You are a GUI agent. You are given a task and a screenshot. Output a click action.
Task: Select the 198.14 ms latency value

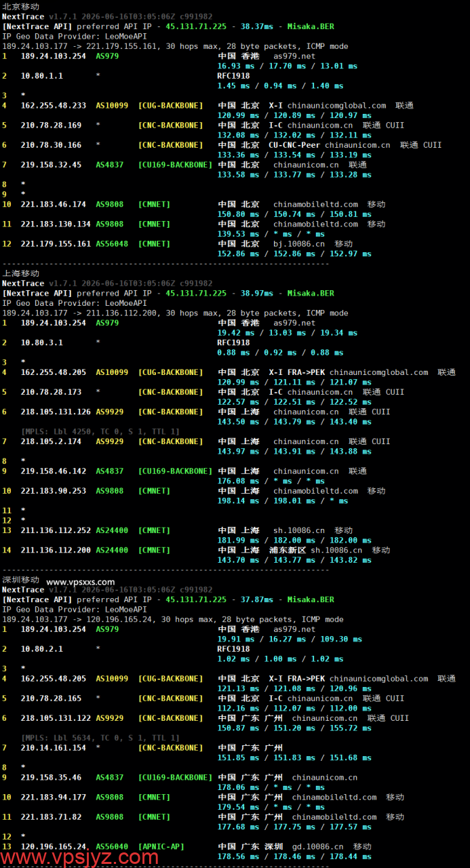point(236,501)
